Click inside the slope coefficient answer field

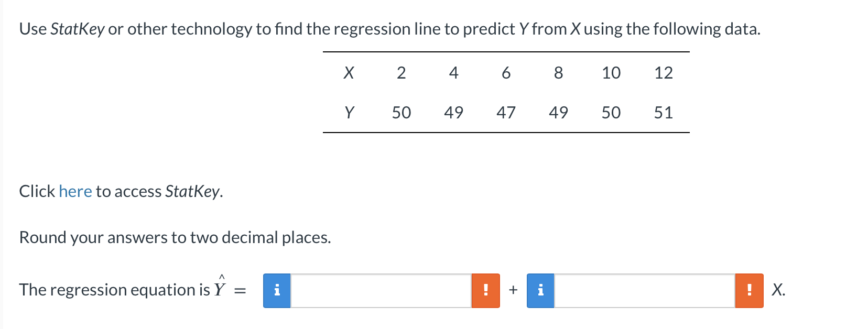click(645, 290)
